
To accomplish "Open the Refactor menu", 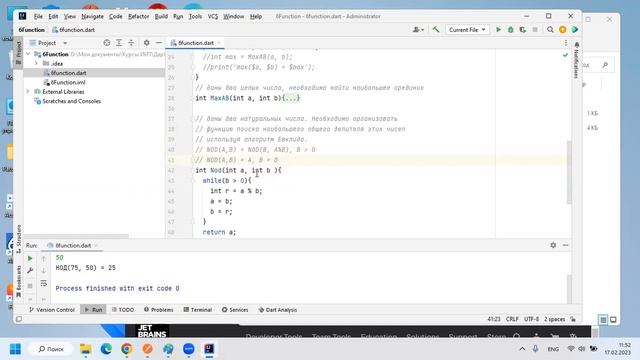I will 138,16.
